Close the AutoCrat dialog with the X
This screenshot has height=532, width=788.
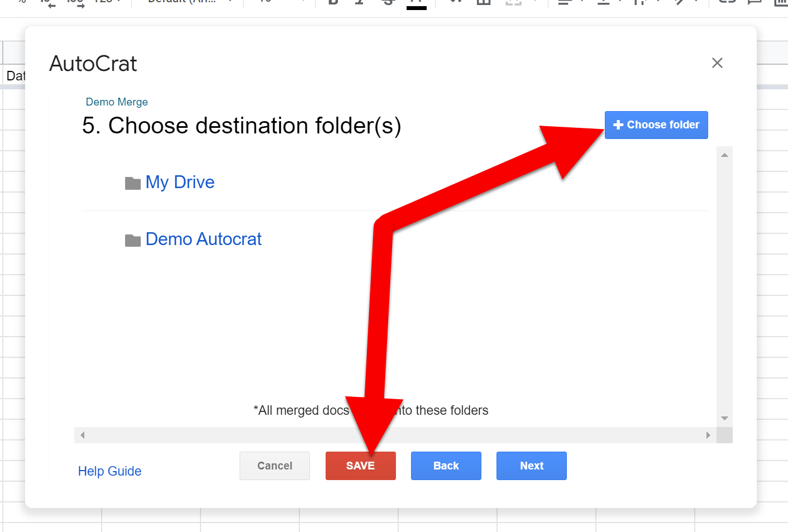(717, 63)
